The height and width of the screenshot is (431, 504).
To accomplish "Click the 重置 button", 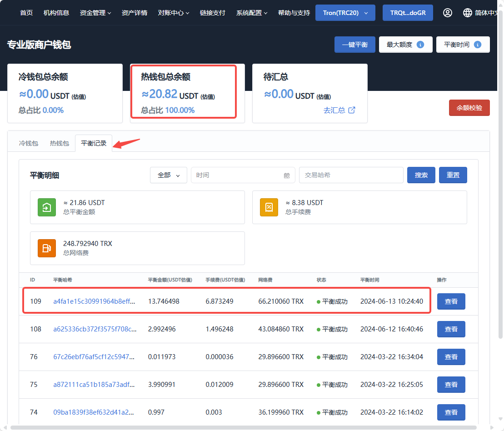I will [x=453, y=175].
